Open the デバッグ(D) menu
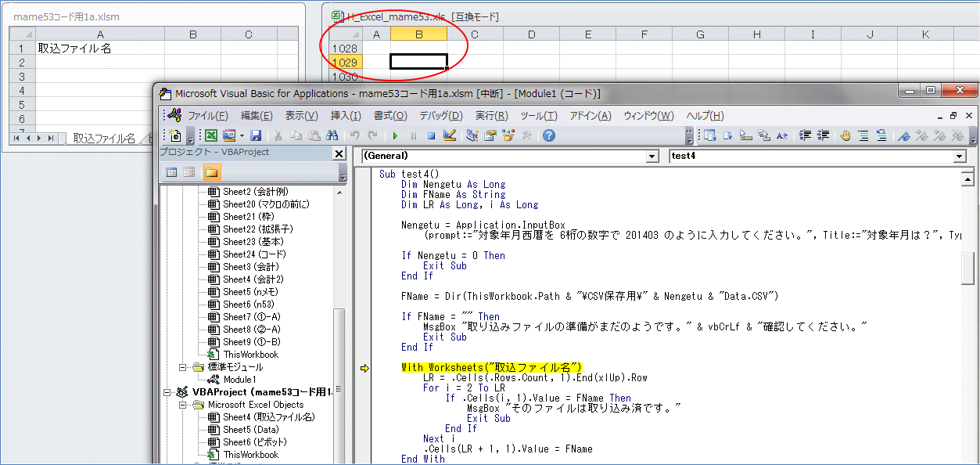The width and height of the screenshot is (980, 465). click(x=441, y=116)
